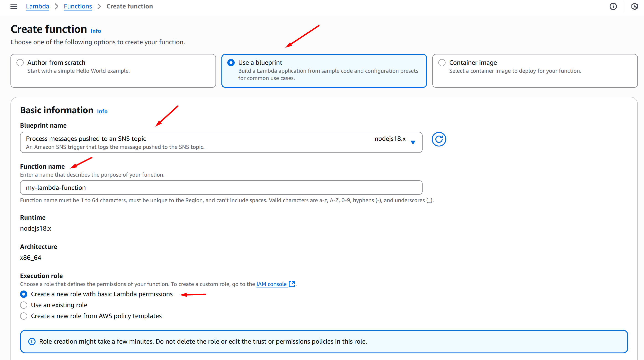Click info icon in role creation notice

[32, 342]
